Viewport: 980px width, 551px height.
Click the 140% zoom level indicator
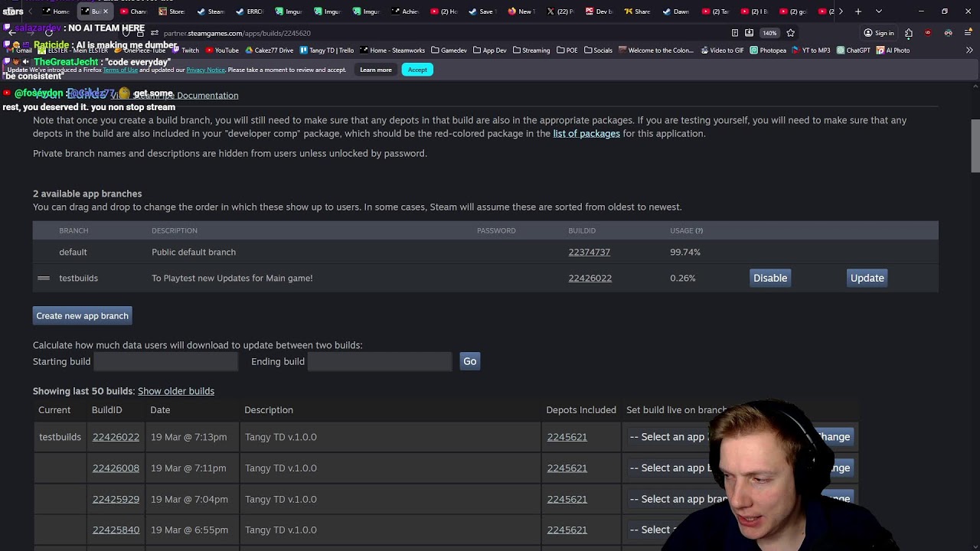click(x=769, y=33)
